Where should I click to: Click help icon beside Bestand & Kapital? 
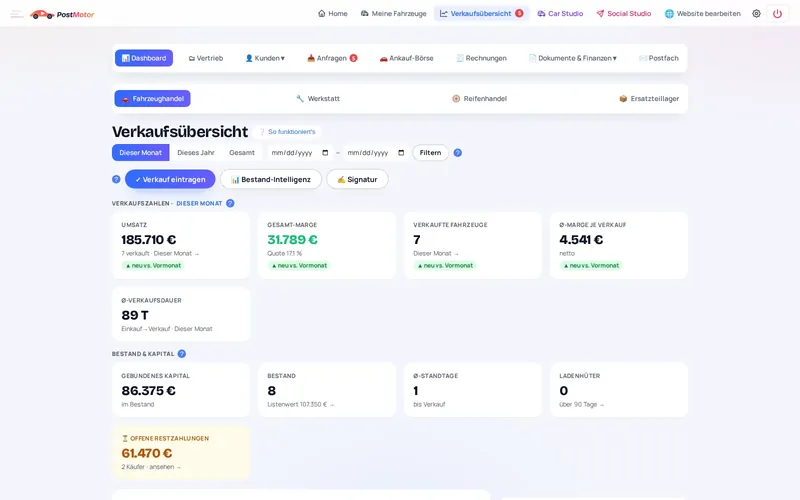point(182,354)
